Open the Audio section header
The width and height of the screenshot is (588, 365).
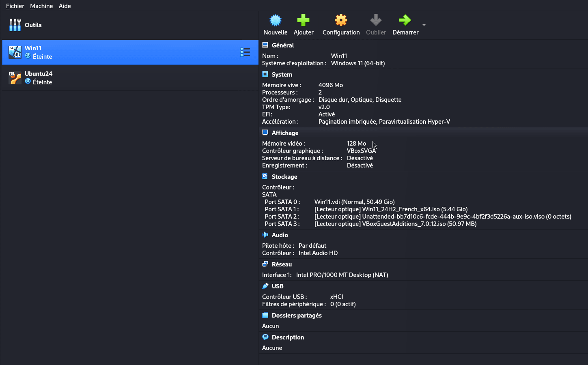tap(280, 235)
